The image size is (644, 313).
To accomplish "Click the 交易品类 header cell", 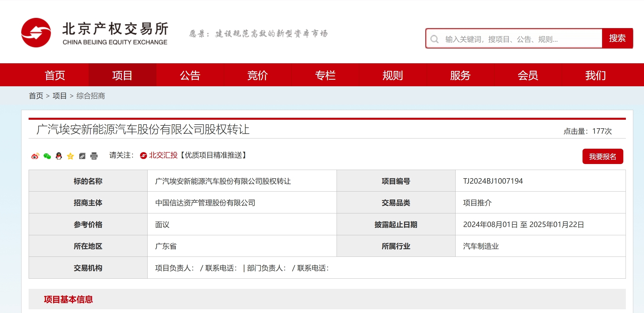I will click(x=396, y=203).
